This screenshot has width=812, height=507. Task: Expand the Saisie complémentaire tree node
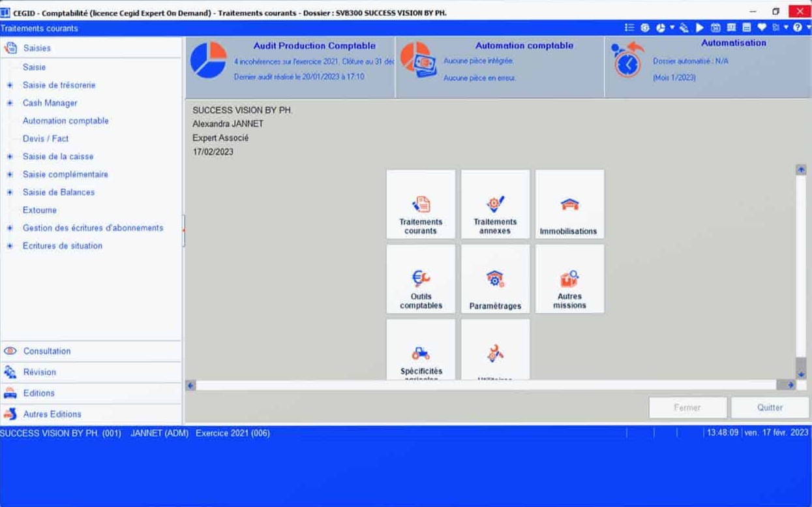(10, 174)
